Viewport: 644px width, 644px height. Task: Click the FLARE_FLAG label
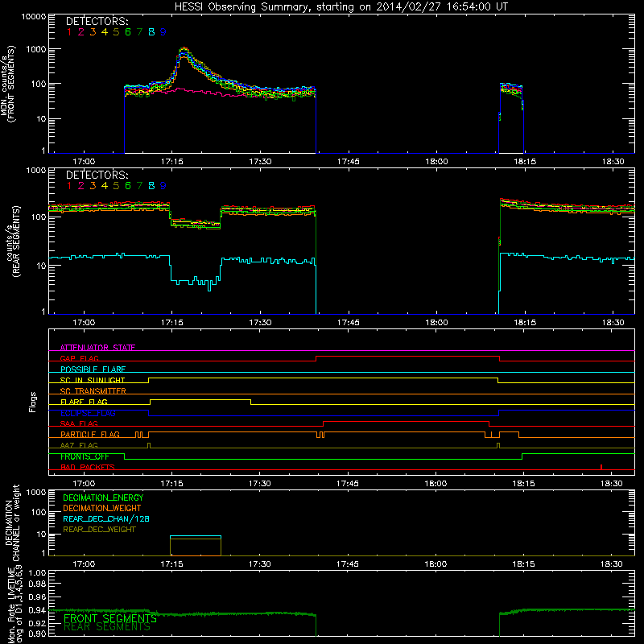(84, 402)
